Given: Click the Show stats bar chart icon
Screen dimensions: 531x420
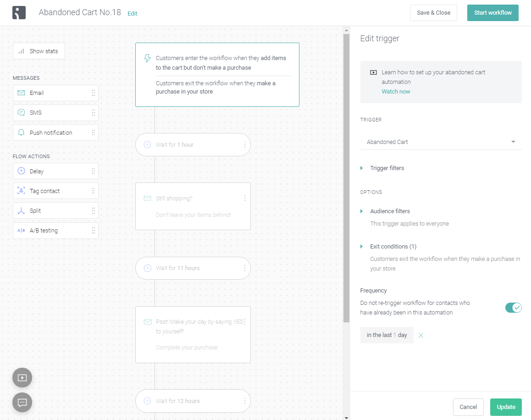Looking at the screenshot, I should pyautogui.click(x=22, y=51).
